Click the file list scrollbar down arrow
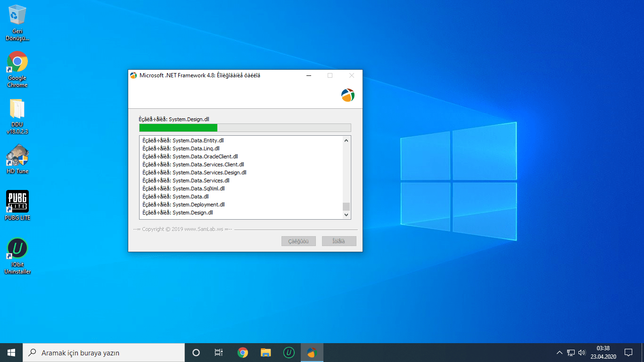This screenshot has height=362, width=644. [347, 214]
